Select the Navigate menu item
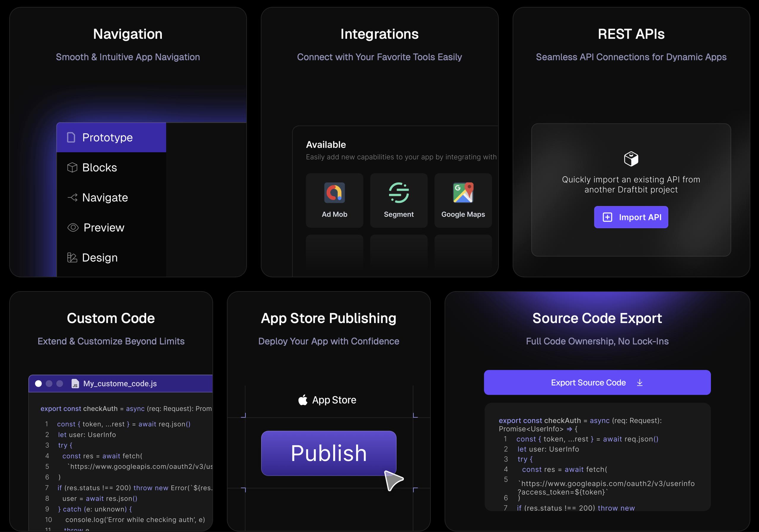Viewport: 759px width, 532px height. tap(105, 198)
